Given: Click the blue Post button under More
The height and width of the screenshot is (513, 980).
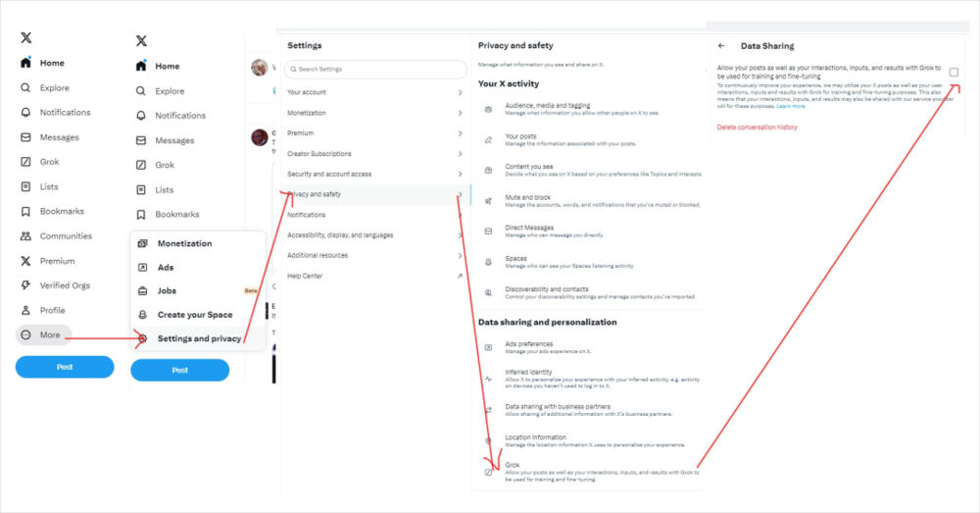Looking at the screenshot, I should 65,367.
